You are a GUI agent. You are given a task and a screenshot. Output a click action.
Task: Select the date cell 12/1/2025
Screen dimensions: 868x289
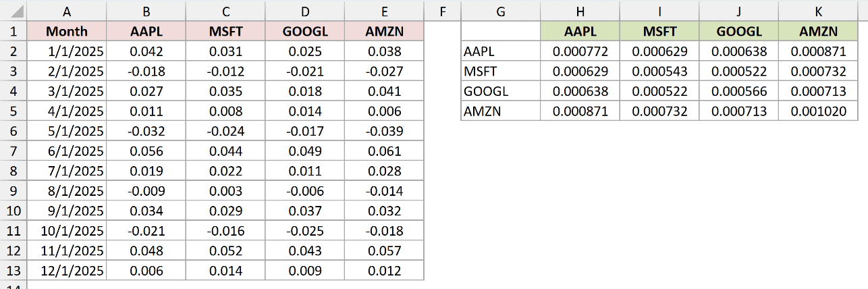pos(67,271)
